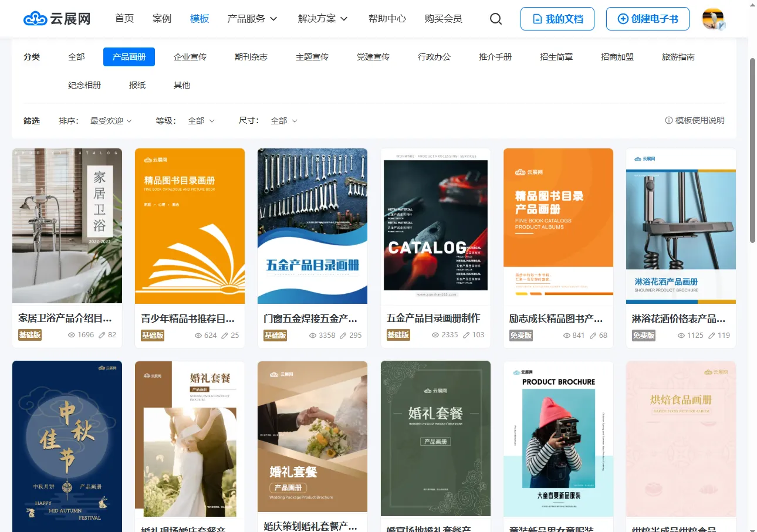Click eye icon on 五金产品目录画册制作 card
This screenshot has width=757, height=532.
pyautogui.click(x=435, y=335)
